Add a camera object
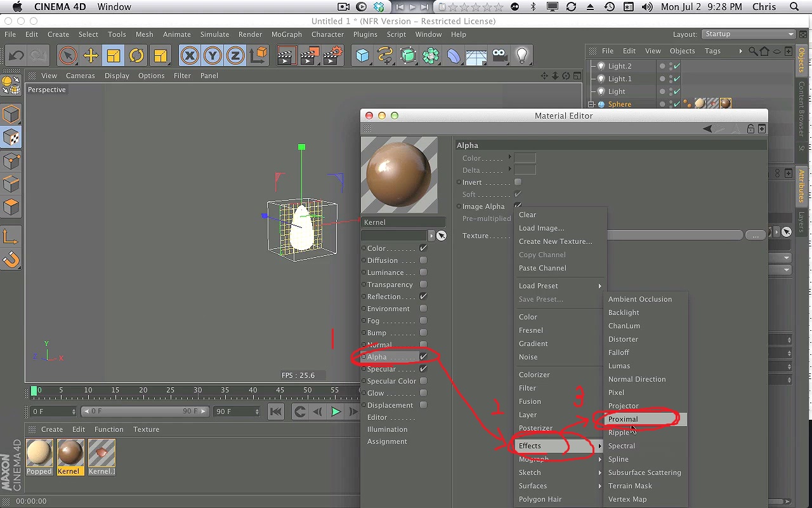The image size is (812, 508). pyautogui.click(x=500, y=56)
